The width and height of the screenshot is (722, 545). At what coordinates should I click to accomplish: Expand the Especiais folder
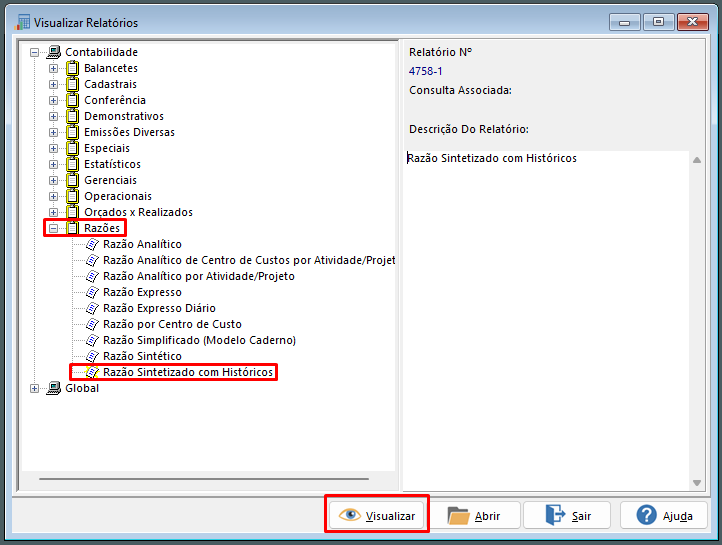53,148
